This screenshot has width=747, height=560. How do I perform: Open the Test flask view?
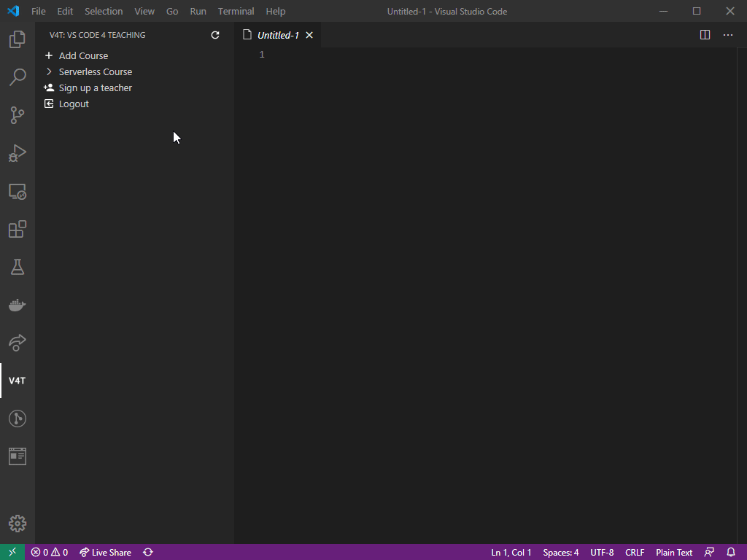tap(18, 267)
